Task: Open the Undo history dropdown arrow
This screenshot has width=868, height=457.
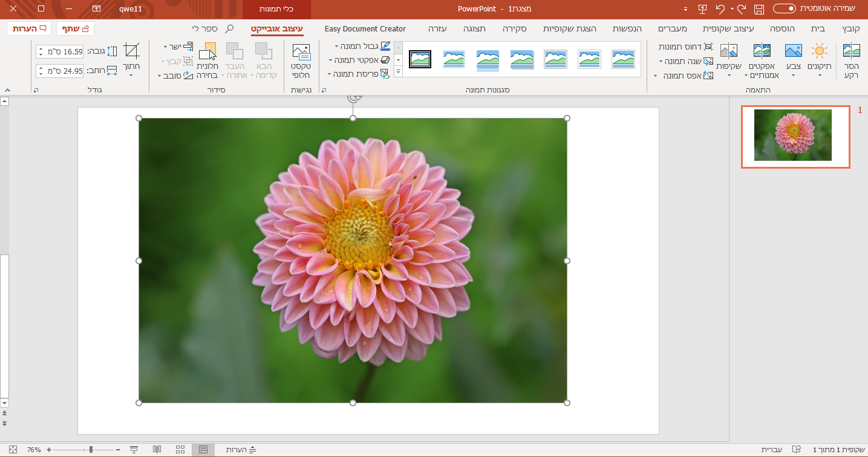Action: click(732, 9)
